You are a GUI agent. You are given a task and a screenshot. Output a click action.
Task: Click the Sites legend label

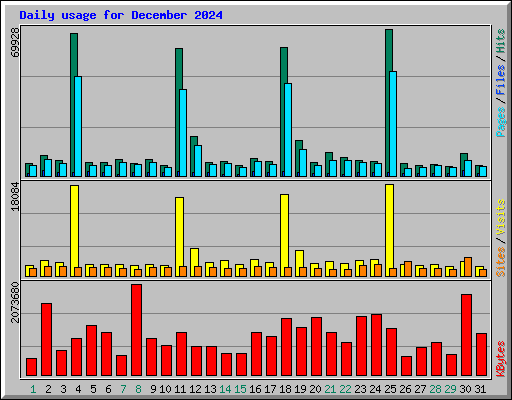coord(500,262)
